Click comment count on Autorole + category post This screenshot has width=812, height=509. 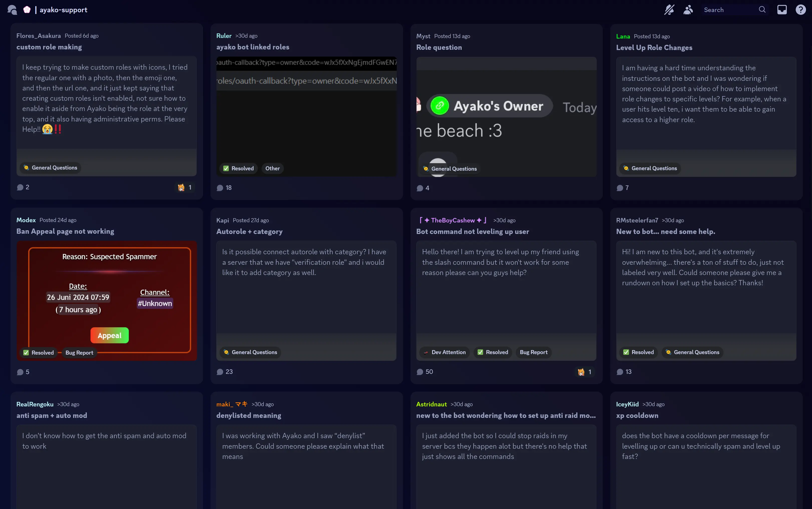coord(225,372)
